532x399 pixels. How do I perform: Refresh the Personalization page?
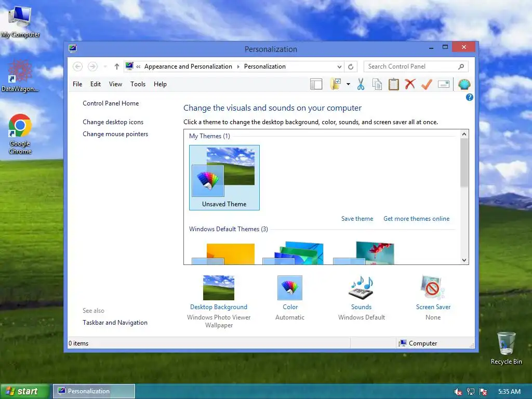(x=351, y=67)
